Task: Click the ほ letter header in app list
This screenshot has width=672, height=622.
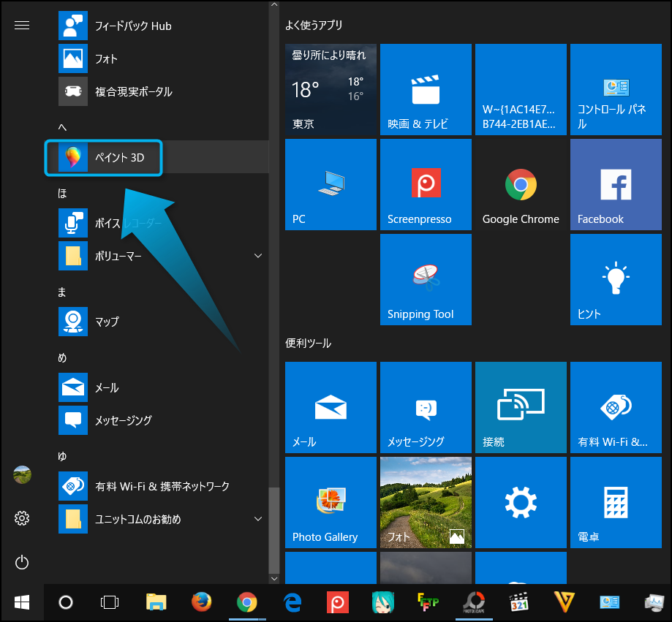Action: pos(62,193)
